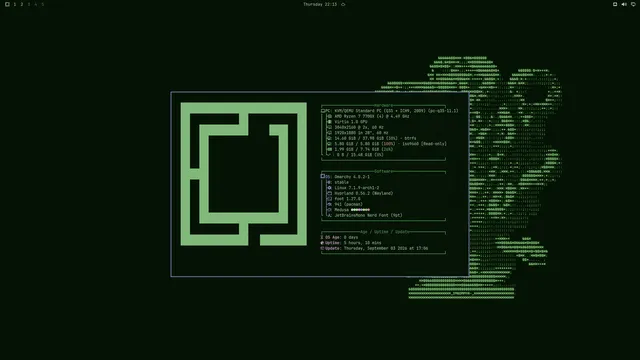The height and width of the screenshot is (360, 640).
Task: Click the tray icon left of the volume
Action: 615,4
